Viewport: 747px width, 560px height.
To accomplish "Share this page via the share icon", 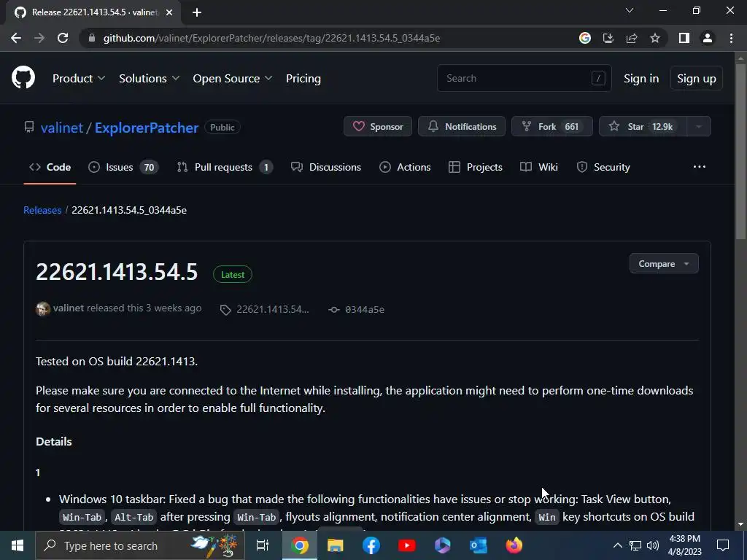I will [x=632, y=38].
